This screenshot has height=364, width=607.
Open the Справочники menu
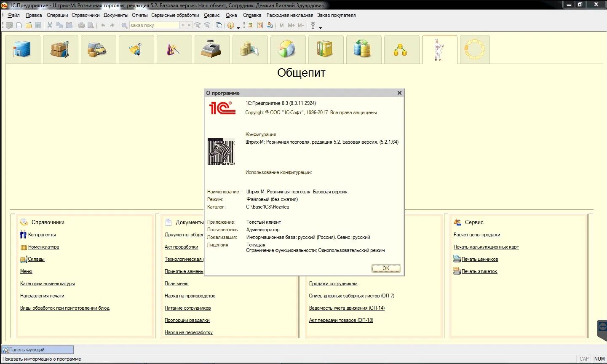[86, 15]
